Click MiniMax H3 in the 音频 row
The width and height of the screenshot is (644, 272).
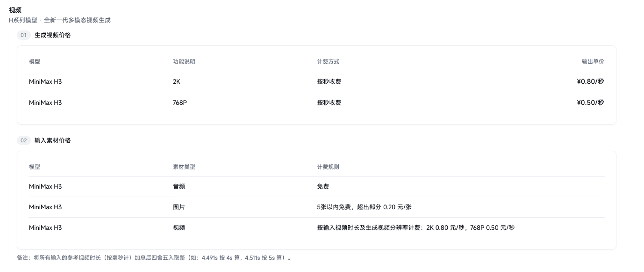click(x=45, y=186)
